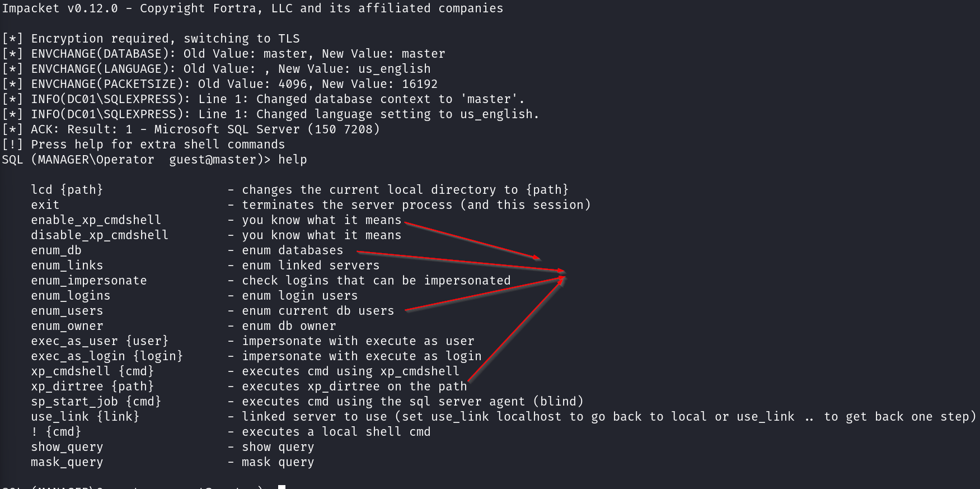Click the exec_as_user {user} command
The height and width of the screenshot is (489, 980).
click(x=100, y=341)
